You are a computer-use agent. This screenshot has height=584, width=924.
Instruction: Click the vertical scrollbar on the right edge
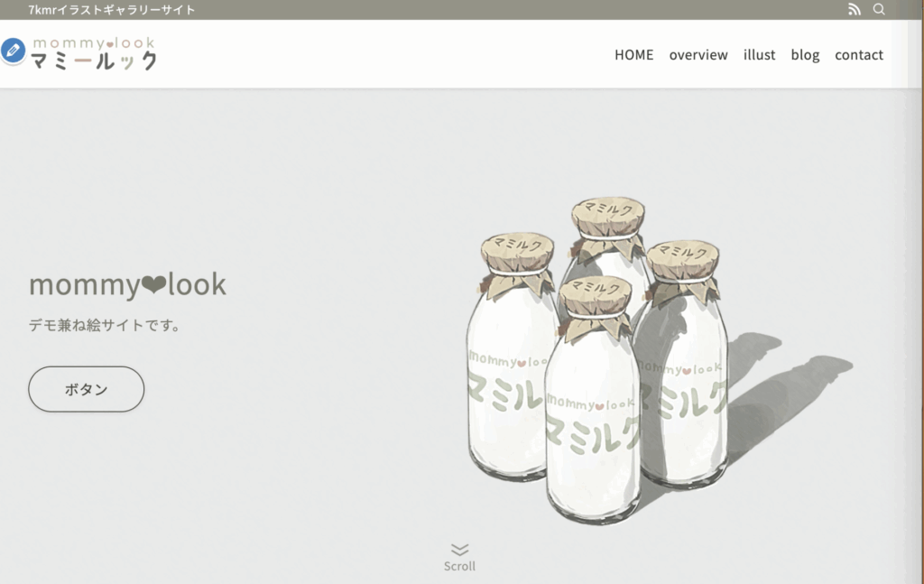pos(915,292)
